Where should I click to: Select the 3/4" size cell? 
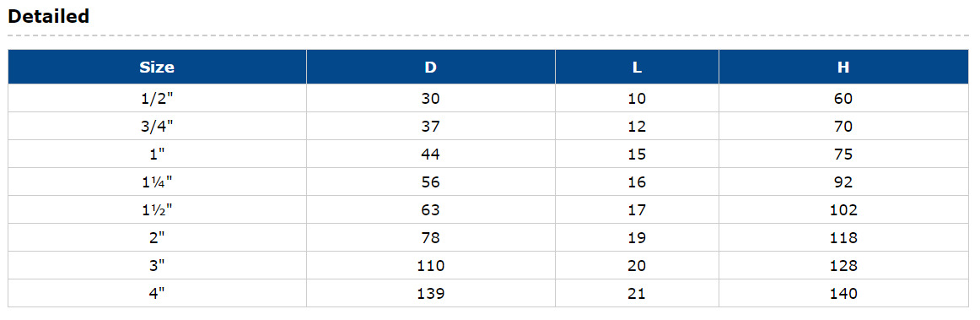point(157,126)
